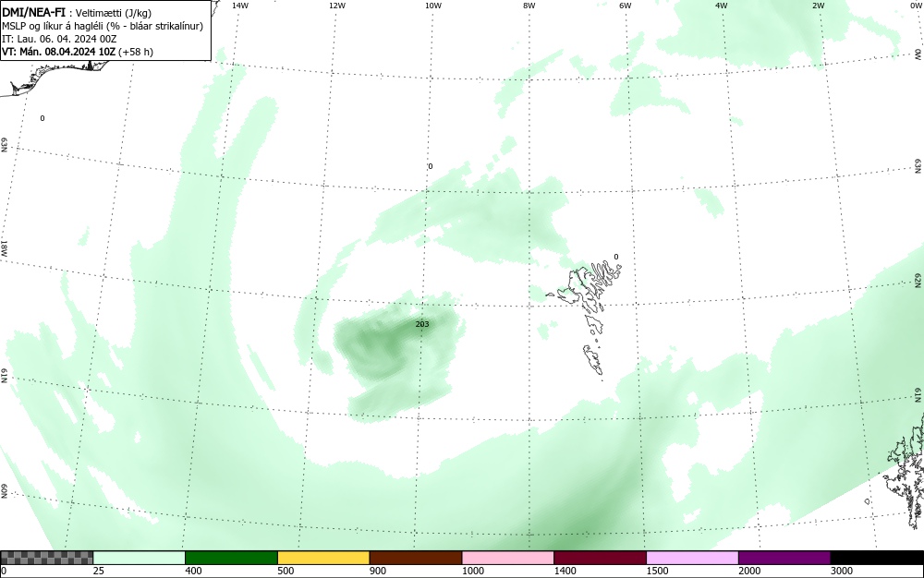The image size is (924, 578).
Task: Click the brown 900–1000 legend swatch
Action: pos(416,558)
